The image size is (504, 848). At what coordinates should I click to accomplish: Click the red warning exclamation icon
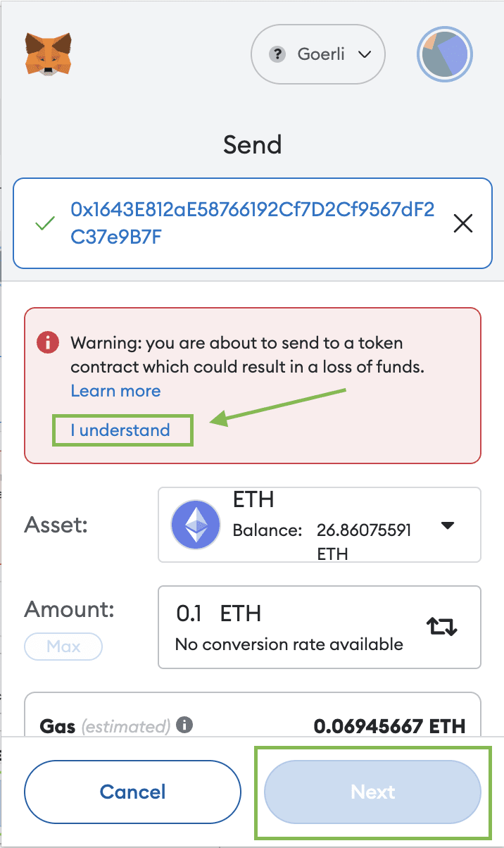(x=48, y=343)
